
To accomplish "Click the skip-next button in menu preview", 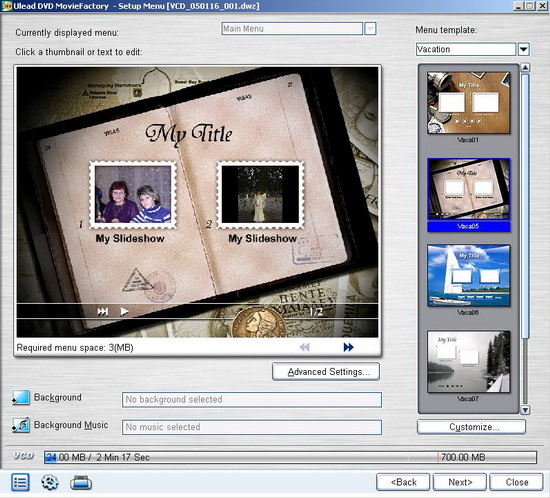I will click(102, 311).
